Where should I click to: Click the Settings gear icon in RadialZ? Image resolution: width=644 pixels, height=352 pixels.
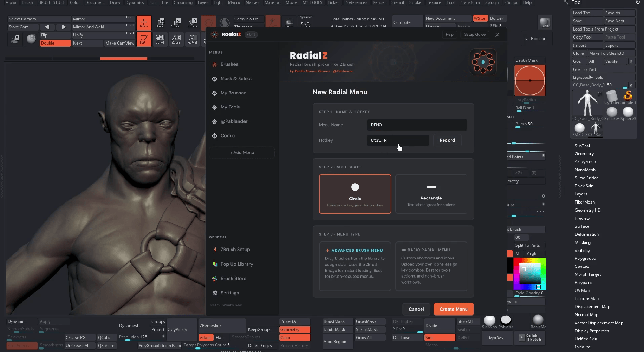(215, 293)
